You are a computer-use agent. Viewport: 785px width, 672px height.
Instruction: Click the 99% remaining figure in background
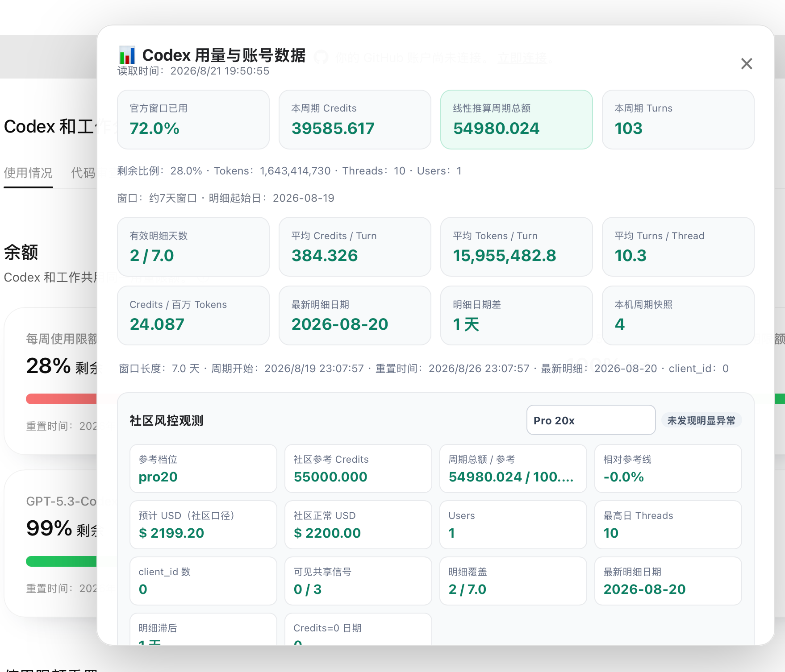coord(49,528)
